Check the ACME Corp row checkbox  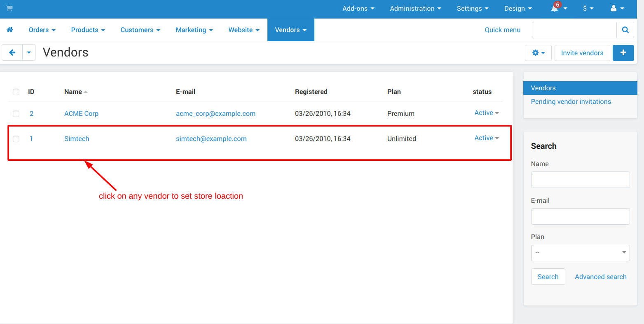[x=16, y=114]
